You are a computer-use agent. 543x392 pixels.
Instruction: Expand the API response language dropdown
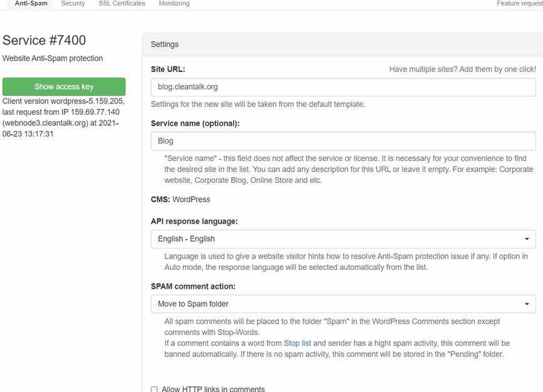[x=343, y=239]
